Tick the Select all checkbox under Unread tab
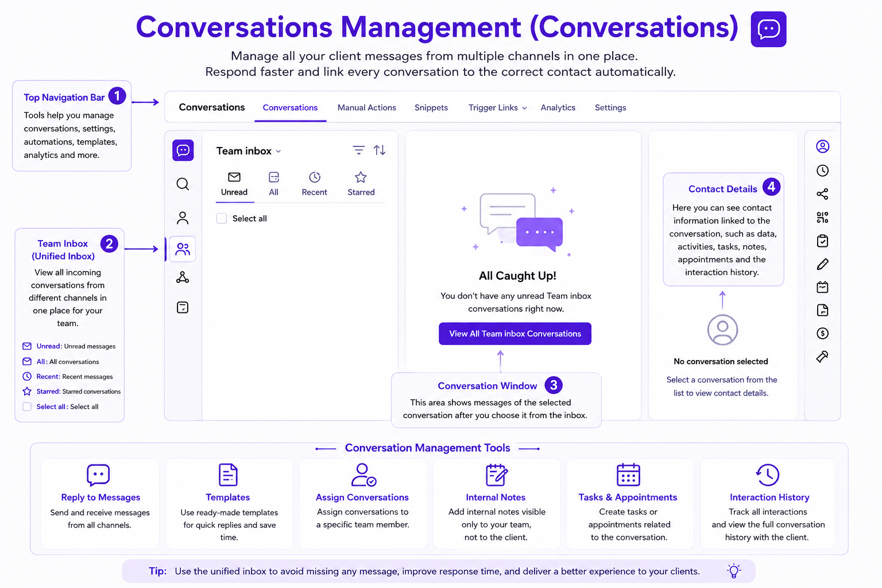 (222, 219)
